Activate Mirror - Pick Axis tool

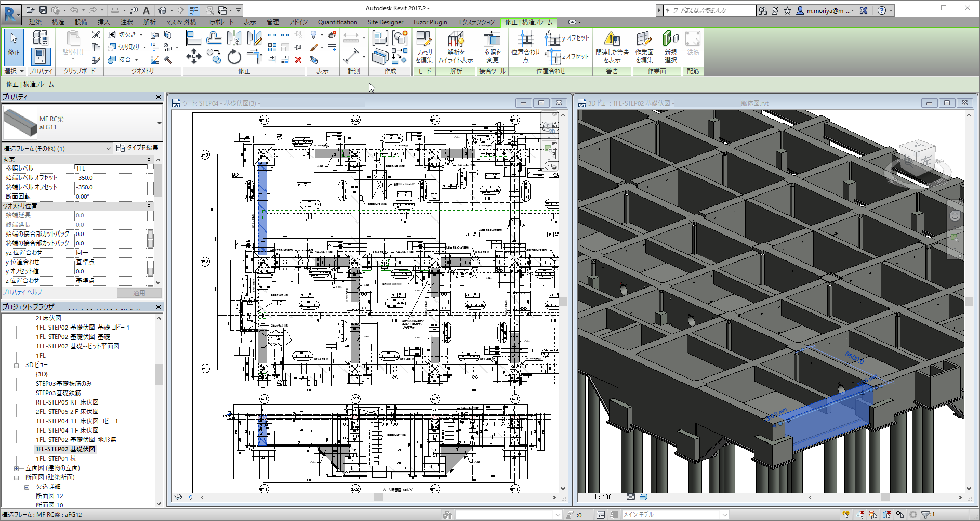point(234,37)
